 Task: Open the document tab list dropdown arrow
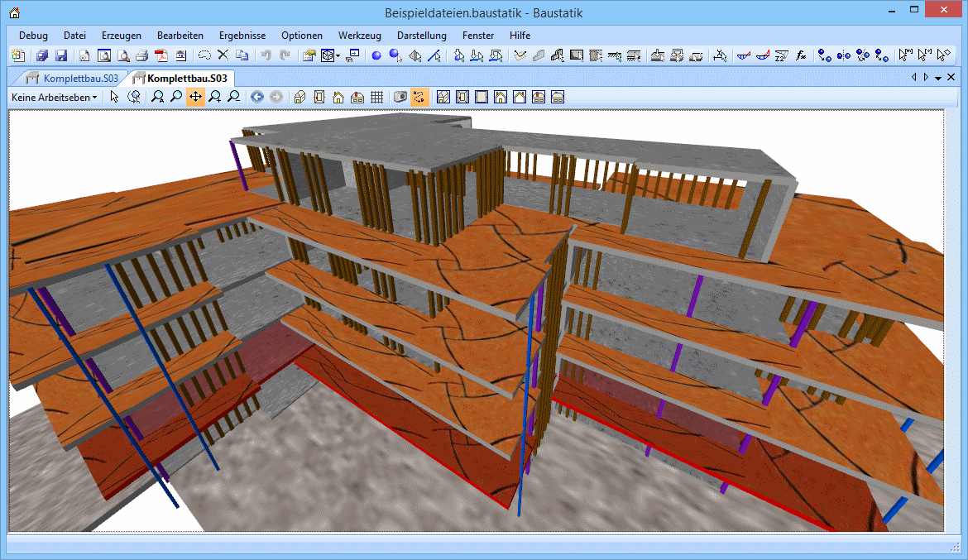[x=938, y=78]
